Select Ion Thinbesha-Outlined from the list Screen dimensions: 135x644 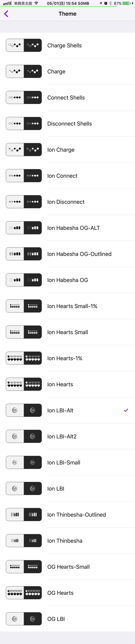click(77, 515)
